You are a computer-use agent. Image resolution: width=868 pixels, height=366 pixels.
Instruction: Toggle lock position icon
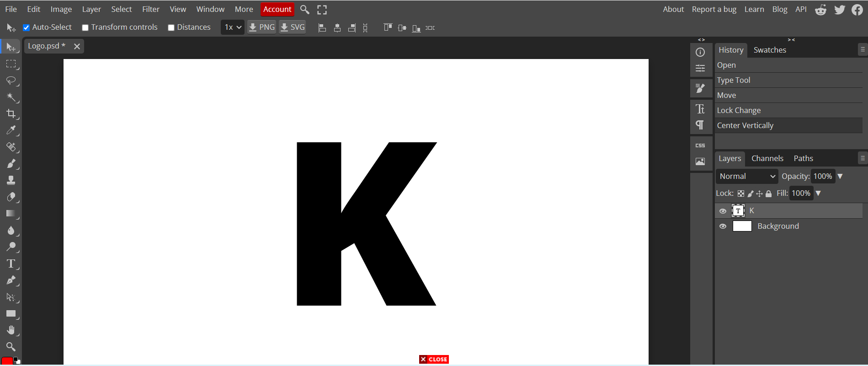tap(759, 194)
